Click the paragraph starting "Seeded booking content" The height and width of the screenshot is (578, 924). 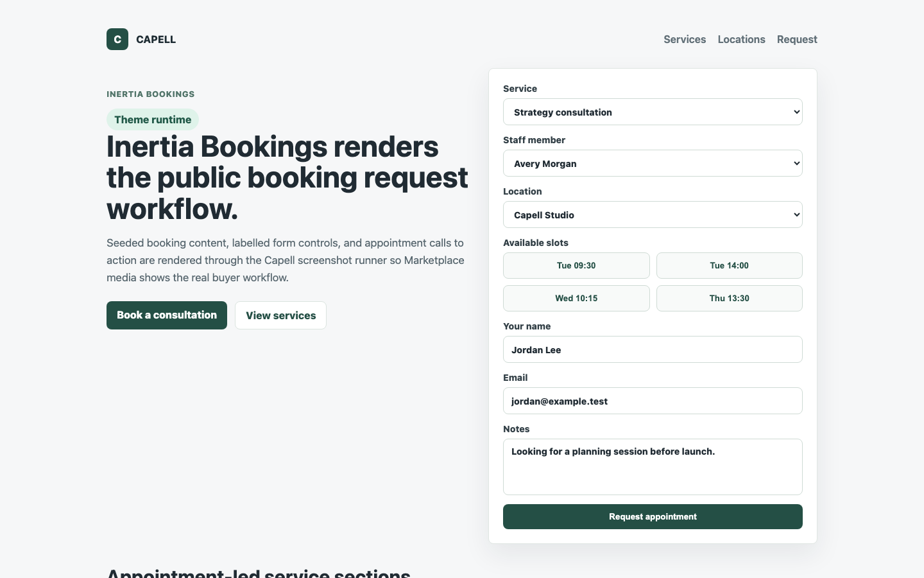tap(286, 260)
